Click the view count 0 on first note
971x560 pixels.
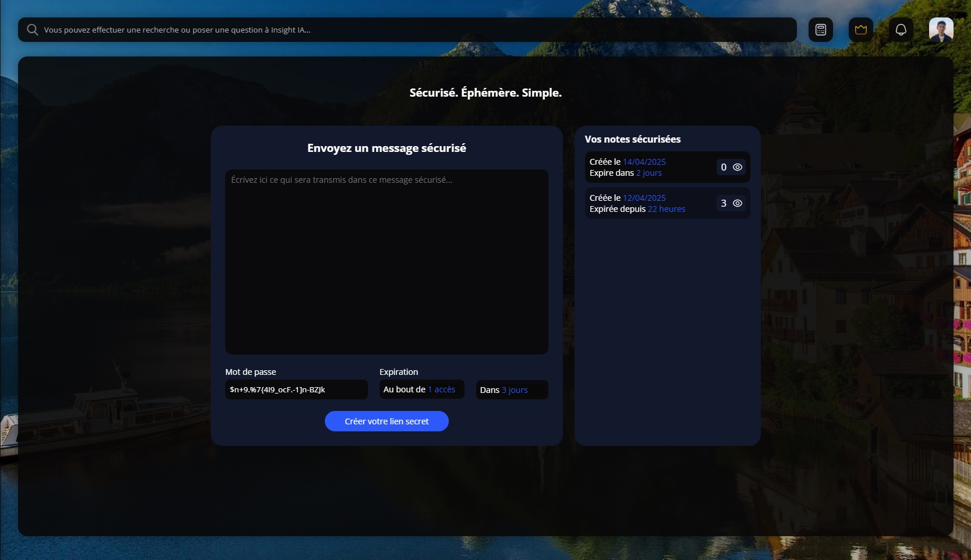click(x=724, y=167)
